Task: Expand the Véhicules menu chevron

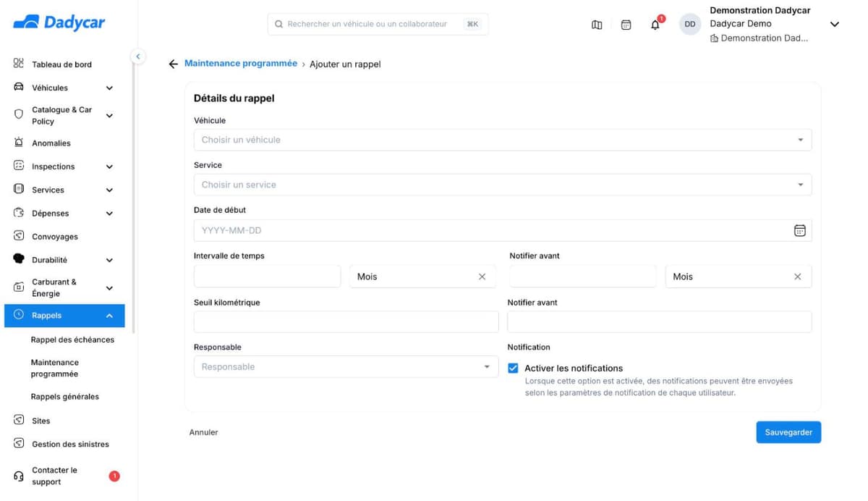Action: tap(109, 88)
